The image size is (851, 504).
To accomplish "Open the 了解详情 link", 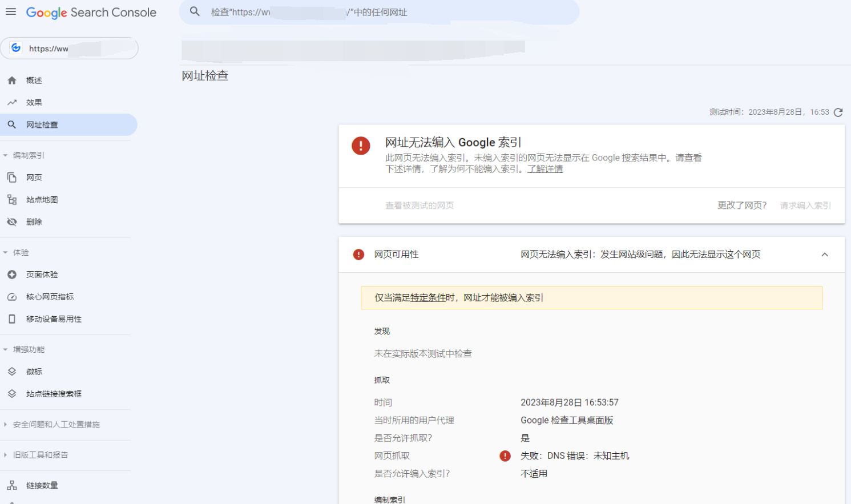I will point(545,168).
